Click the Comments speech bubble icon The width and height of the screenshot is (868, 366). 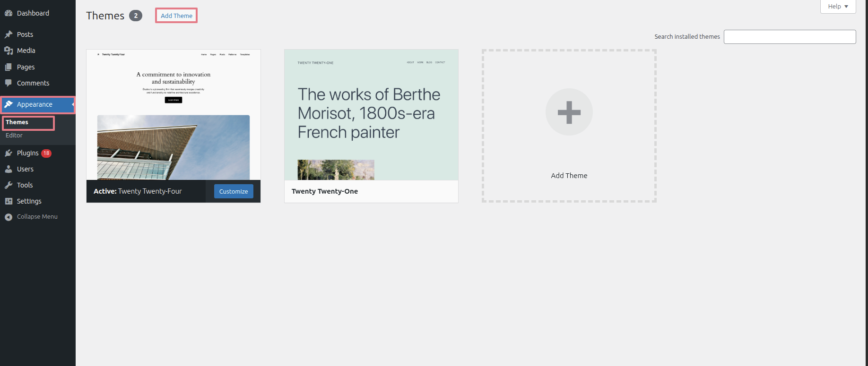coord(9,83)
